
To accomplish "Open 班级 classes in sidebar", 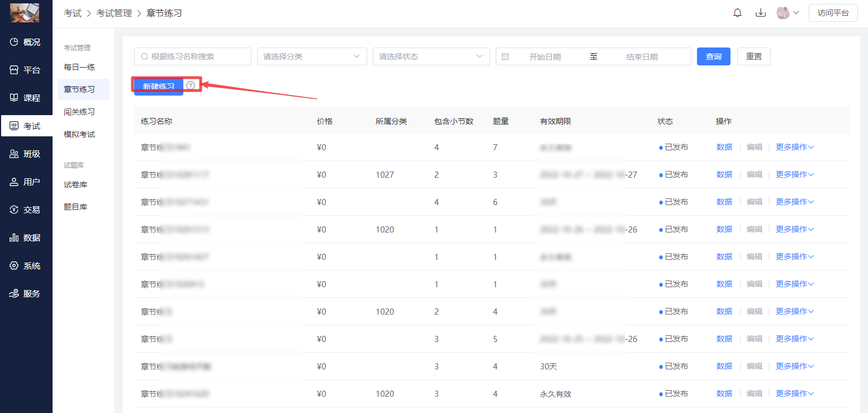I will (x=26, y=154).
